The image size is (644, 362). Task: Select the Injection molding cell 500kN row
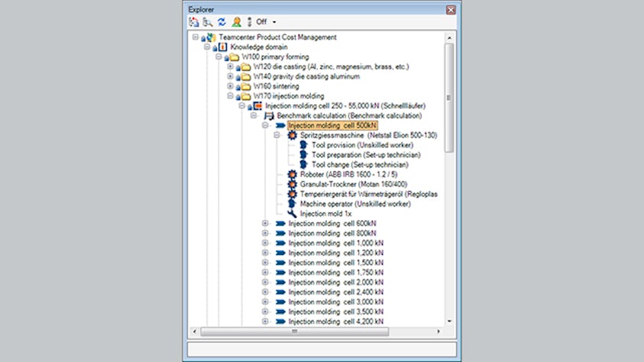[x=332, y=125]
